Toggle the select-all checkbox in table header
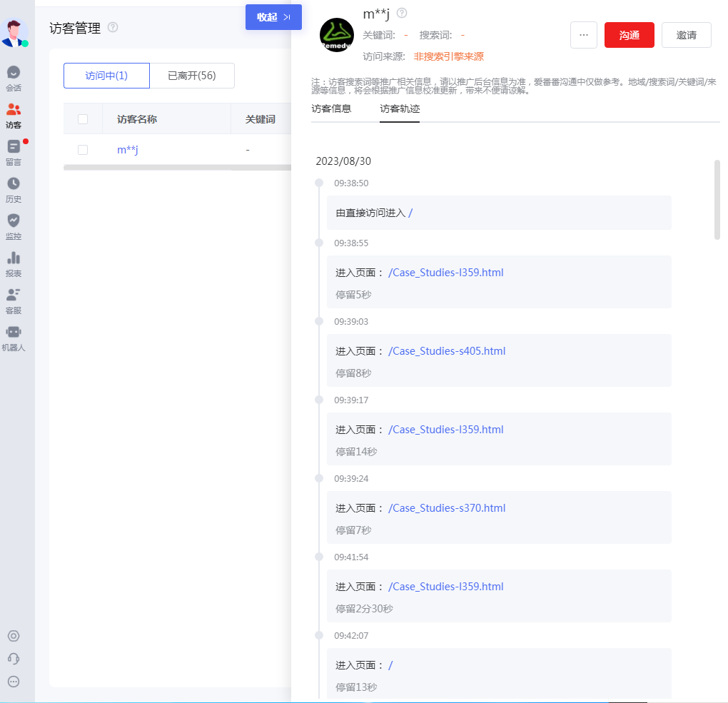 click(x=83, y=119)
